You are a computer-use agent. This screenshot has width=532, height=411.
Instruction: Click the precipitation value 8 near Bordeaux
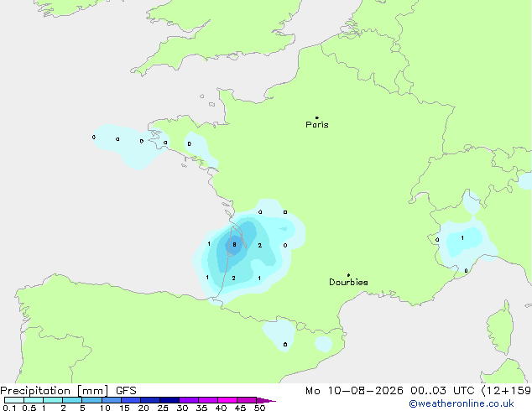[234, 244]
